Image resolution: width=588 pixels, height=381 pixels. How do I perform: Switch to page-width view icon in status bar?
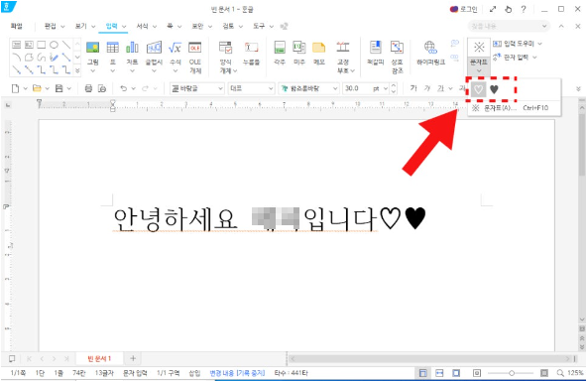439,373
